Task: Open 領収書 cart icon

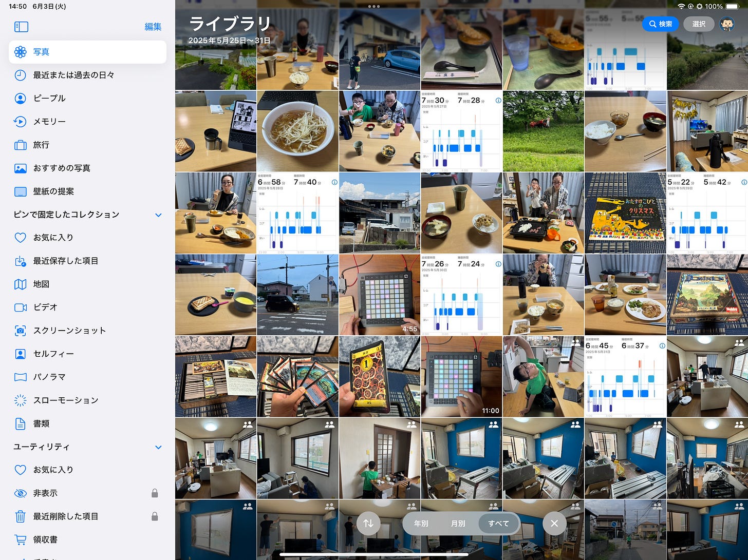Action: [20, 539]
